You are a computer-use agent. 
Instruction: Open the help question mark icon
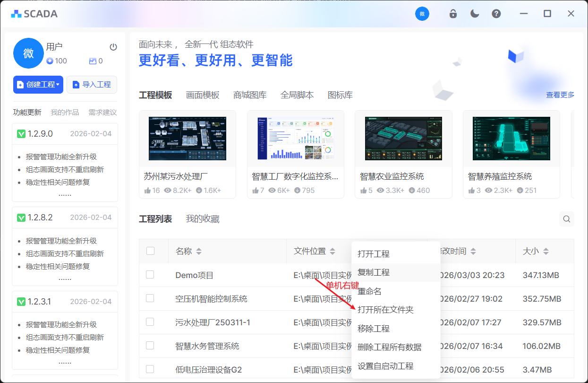click(x=496, y=14)
